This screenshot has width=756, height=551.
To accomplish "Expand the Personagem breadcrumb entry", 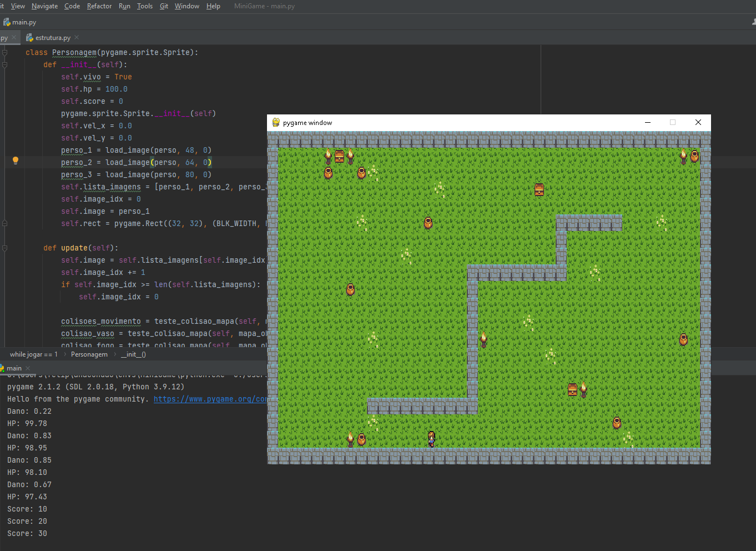I will pyautogui.click(x=89, y=354).
